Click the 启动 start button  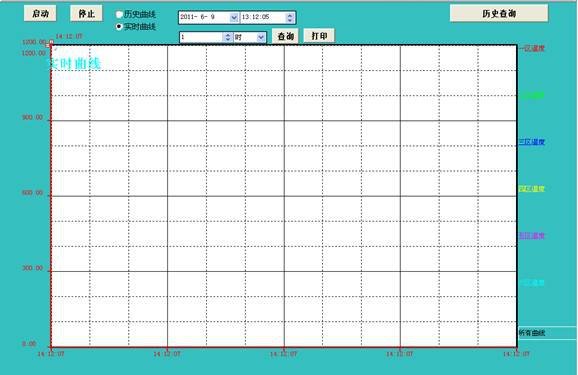click(x=40, y=14)
